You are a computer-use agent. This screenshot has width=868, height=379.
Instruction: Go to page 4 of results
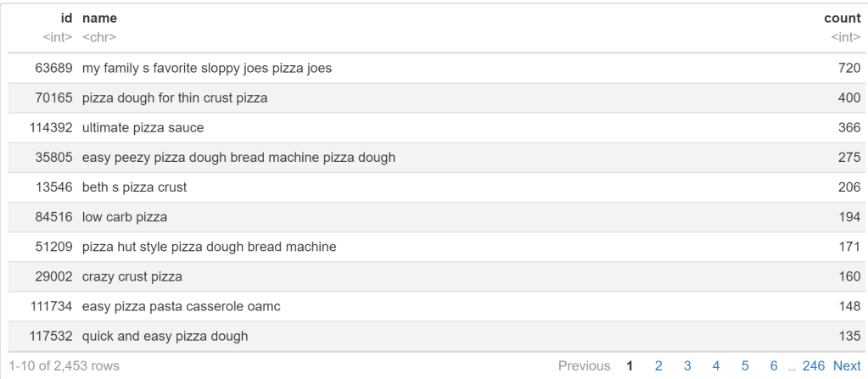click(x=716, y=365)
